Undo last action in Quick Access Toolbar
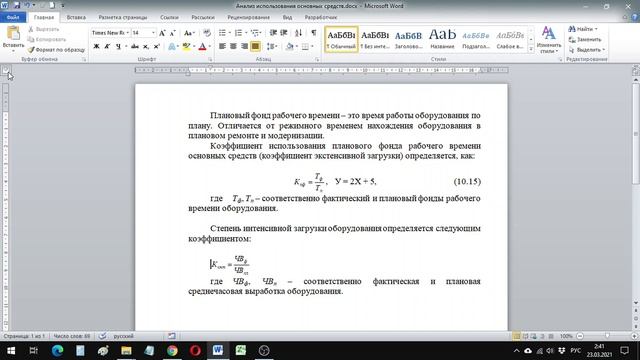 pyautogui.click(x=27, y=6)
